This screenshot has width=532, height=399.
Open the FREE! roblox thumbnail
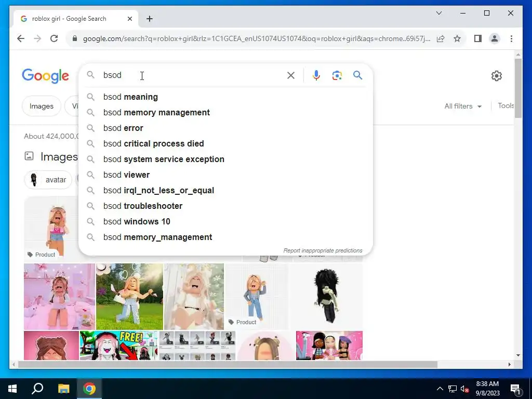[119, 345]
